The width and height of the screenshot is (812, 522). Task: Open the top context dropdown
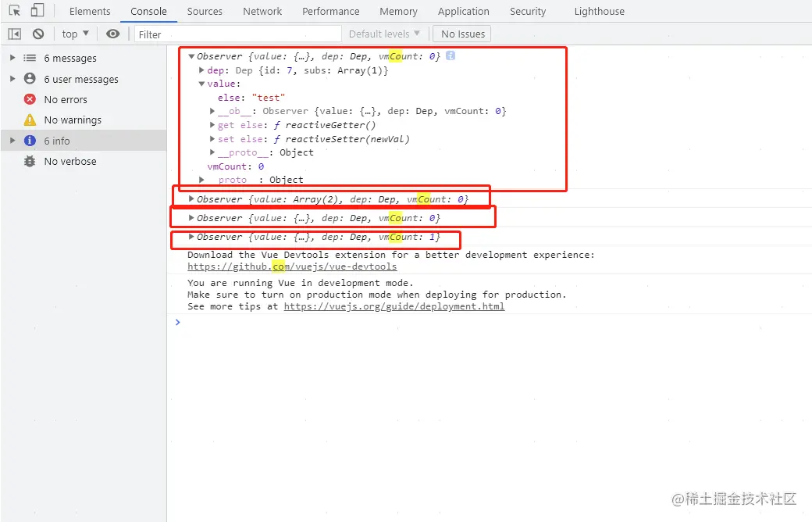75,34
